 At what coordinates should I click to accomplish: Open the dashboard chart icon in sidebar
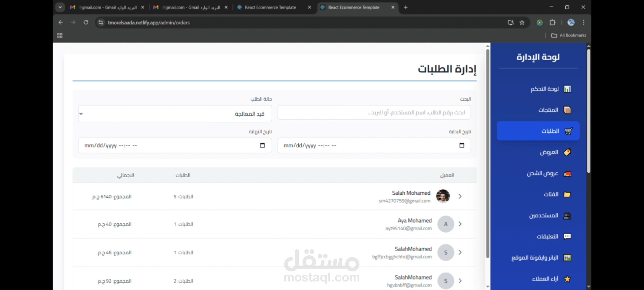[x=567, y=89]
